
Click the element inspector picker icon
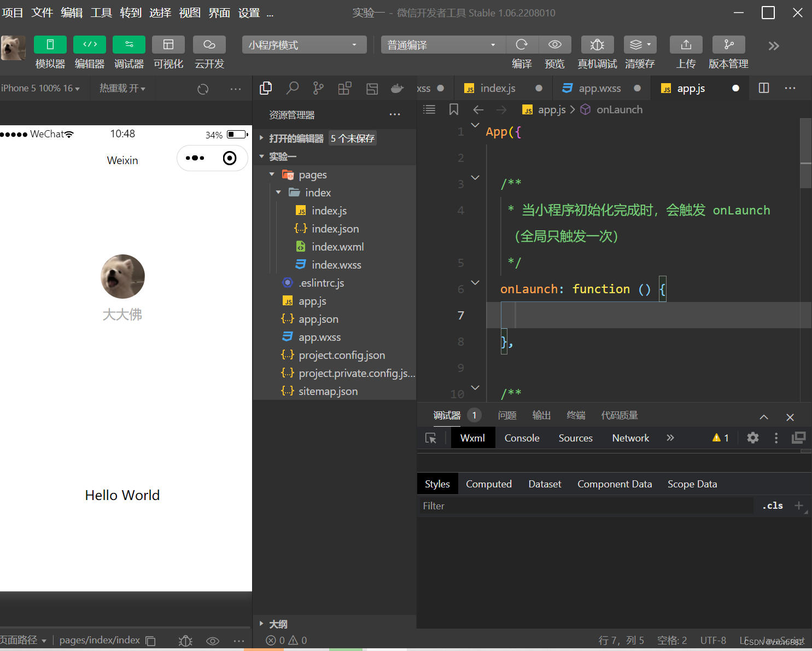431,438
